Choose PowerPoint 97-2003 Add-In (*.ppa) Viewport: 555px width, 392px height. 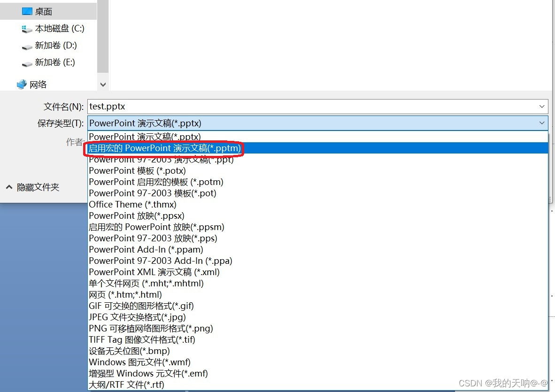pyautogui.click(x=318, y=261)
